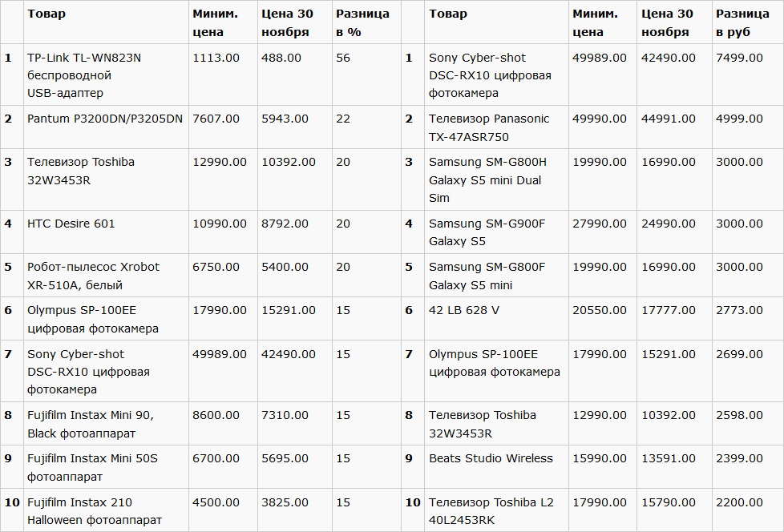Click the 7499.00 price difference value
Image resolution: width=784 pixels, height=532 pixels.
point(739,58)
